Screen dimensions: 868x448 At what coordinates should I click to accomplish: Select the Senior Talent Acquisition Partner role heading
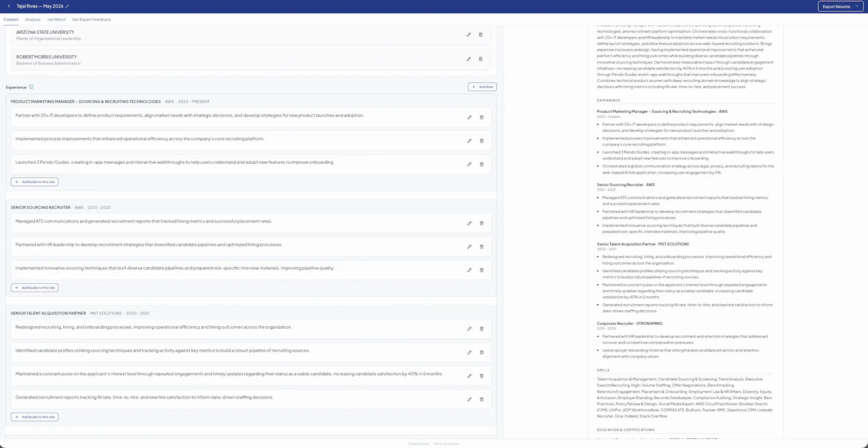tap(48, 313)
